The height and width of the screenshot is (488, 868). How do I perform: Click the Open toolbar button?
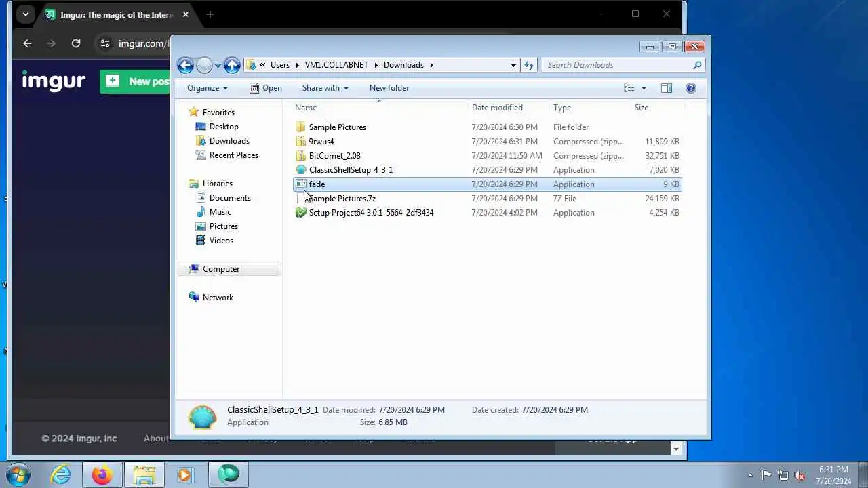(x=265, y=88)
